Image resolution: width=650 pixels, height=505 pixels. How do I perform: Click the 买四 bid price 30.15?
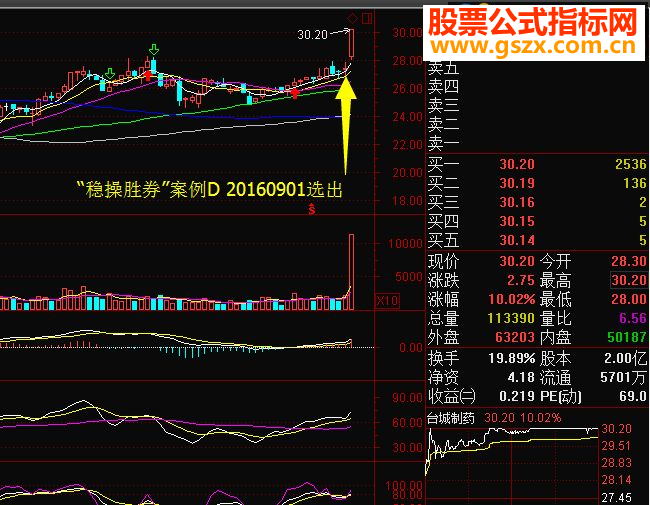click(x=517, y=221)
